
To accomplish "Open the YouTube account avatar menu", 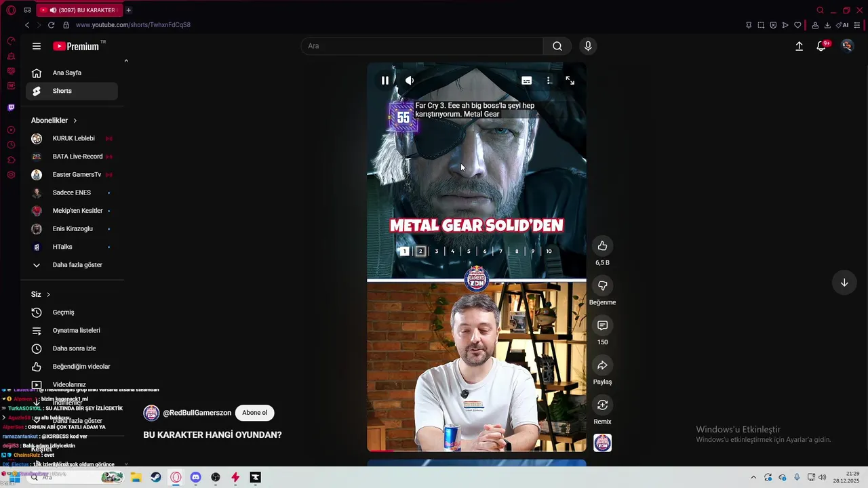I will pos(847,46).
